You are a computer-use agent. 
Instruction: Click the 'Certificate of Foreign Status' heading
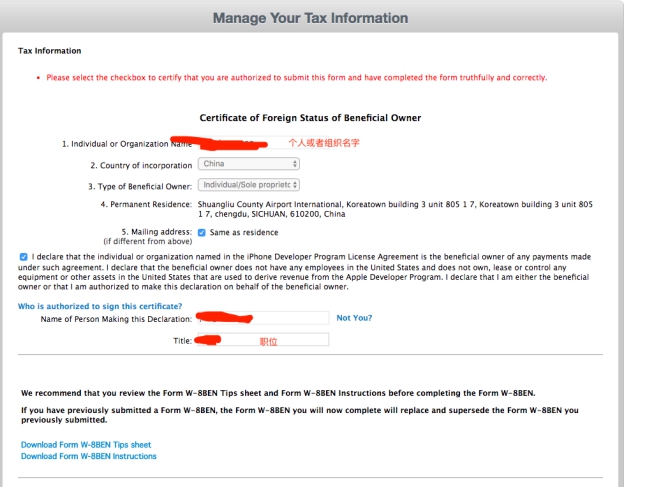tap(310, 118)
